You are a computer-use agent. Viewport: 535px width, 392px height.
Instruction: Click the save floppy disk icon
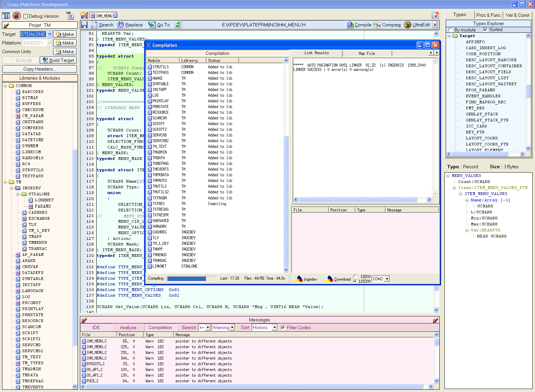(84, 25)
